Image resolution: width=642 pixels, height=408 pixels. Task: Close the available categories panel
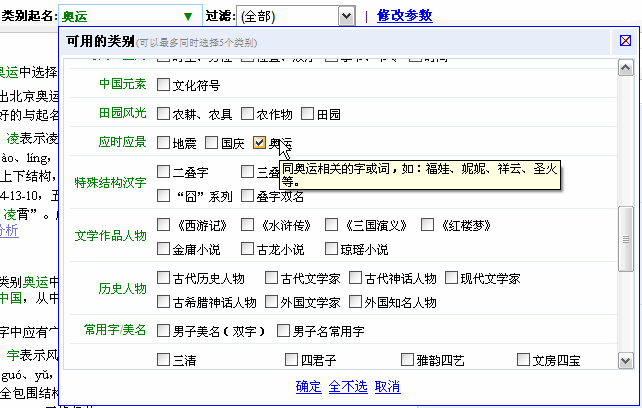(625, 41)
